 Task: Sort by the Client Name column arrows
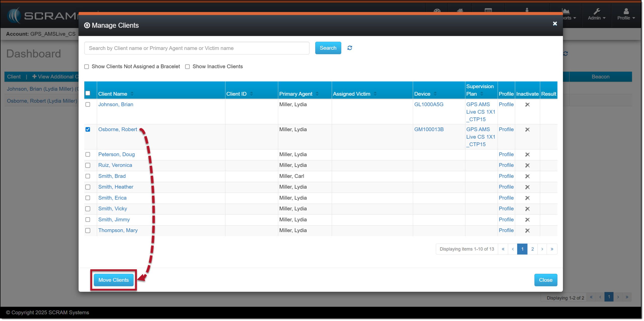coord(132,94)
